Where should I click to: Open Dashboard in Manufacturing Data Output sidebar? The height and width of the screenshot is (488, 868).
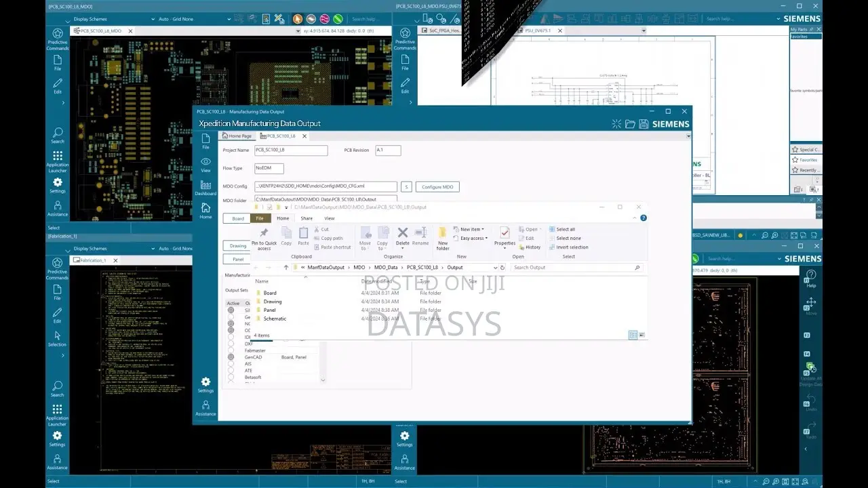pyautogui.click(x=205, y=188)
